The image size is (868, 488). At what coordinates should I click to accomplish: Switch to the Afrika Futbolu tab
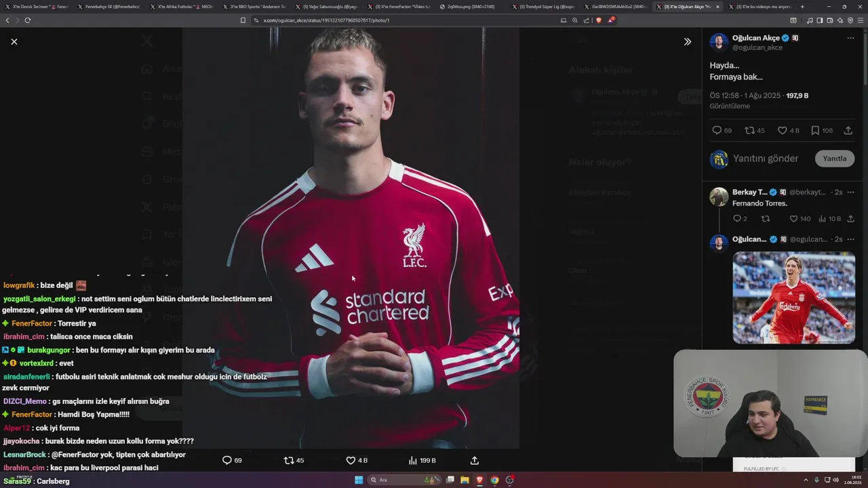(181, 7)
